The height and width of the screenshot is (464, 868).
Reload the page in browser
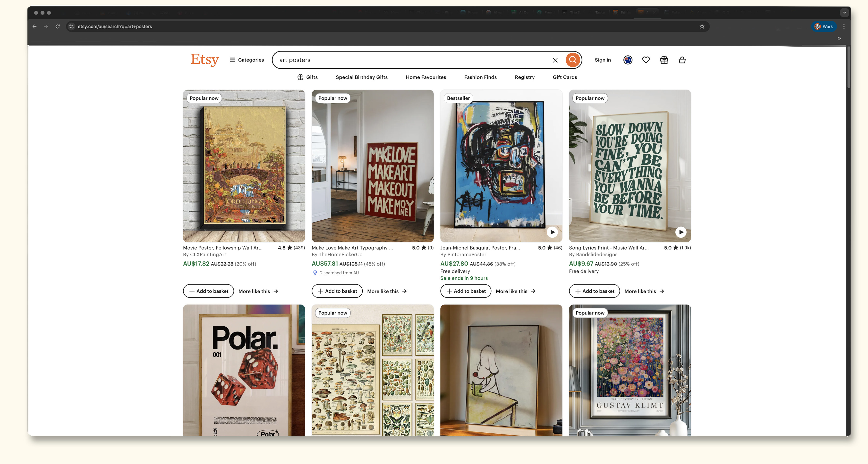pyautogui.click(x=58, y=27)
